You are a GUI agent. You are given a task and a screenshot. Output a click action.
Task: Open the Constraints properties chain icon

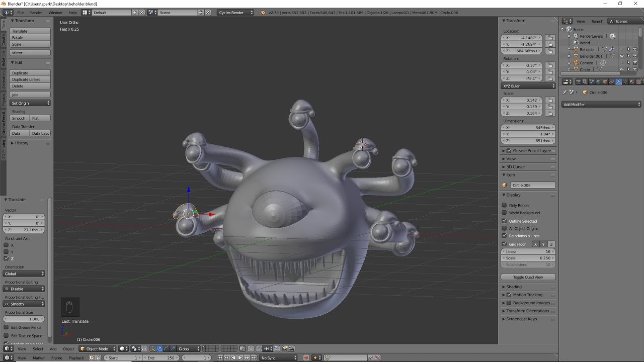coord(612,82)
